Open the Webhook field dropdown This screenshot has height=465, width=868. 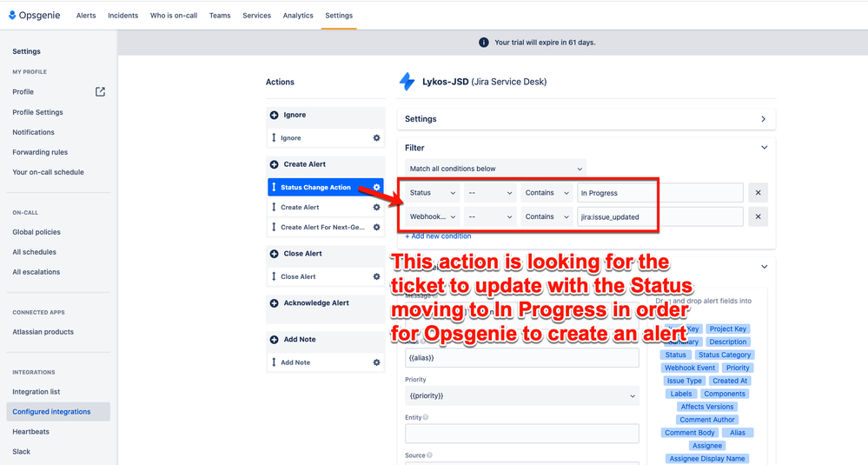pyautogui.click(x=433, y=216)
